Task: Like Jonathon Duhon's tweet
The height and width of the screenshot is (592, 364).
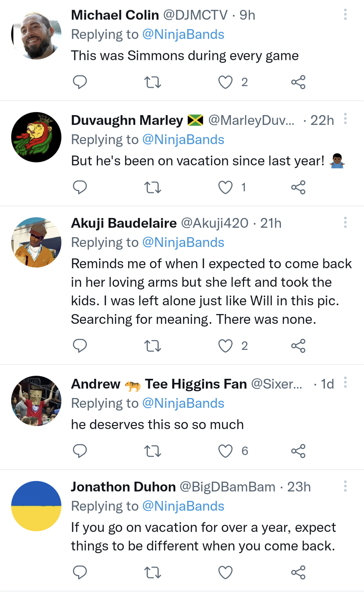Action: (225, 572)
